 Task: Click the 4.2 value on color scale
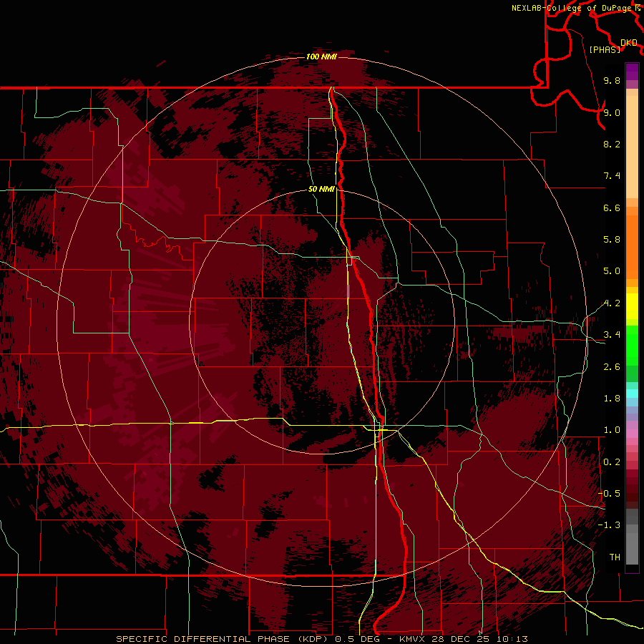612,303
